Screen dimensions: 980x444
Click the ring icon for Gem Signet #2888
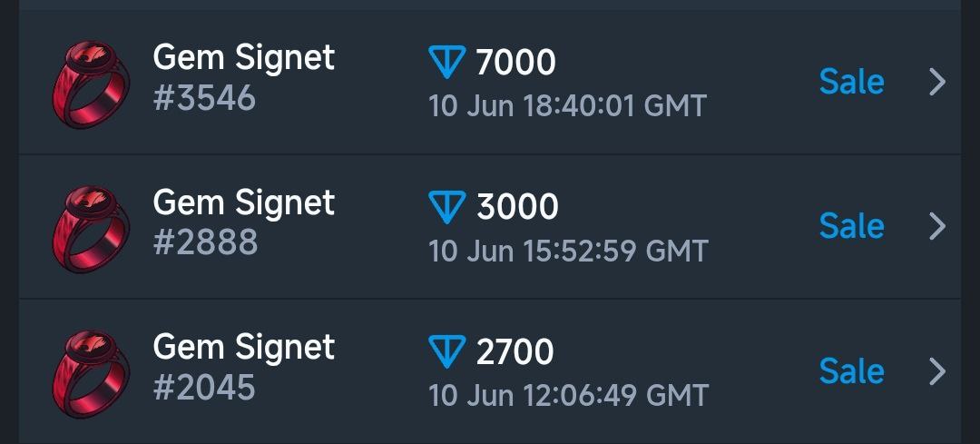92,229
